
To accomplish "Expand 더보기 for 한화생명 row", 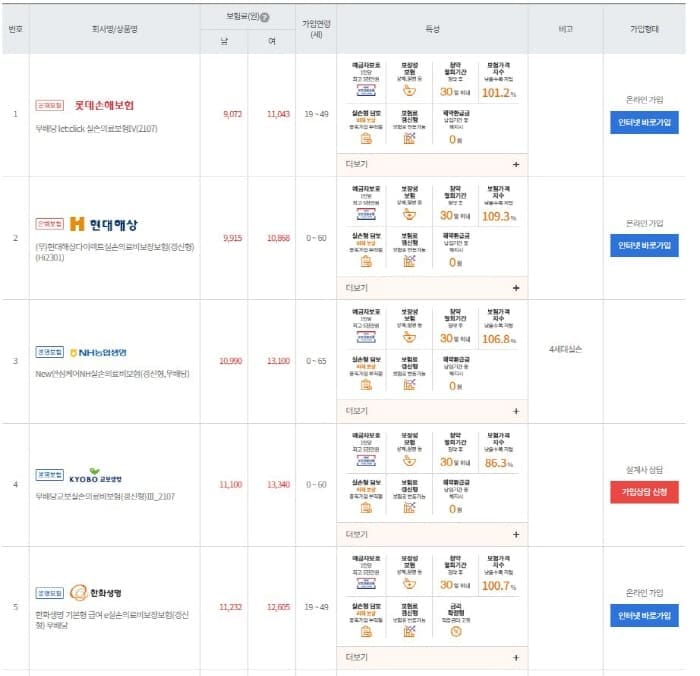I will point(432,658).
